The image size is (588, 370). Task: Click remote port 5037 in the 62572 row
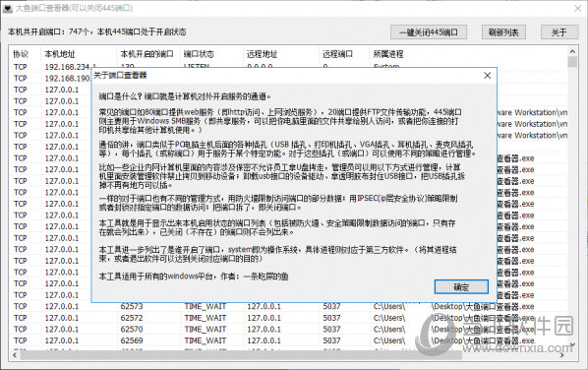tap(331, 318)
